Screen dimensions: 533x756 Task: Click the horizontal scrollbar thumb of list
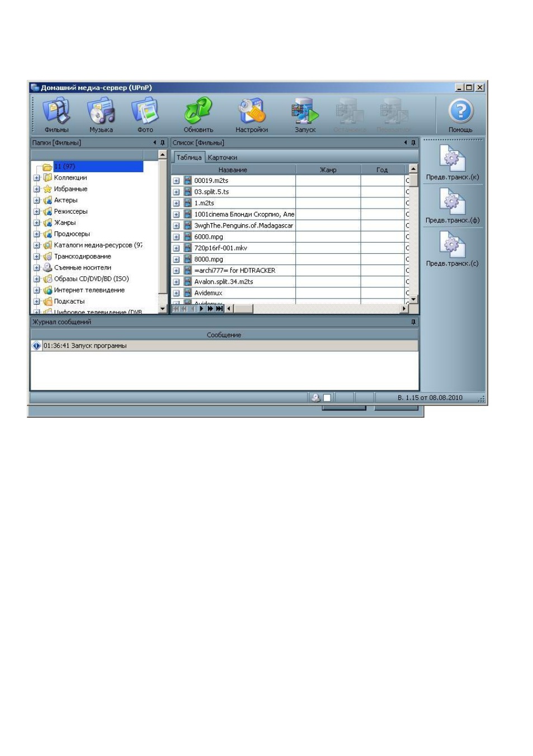[x=244, y=309]
